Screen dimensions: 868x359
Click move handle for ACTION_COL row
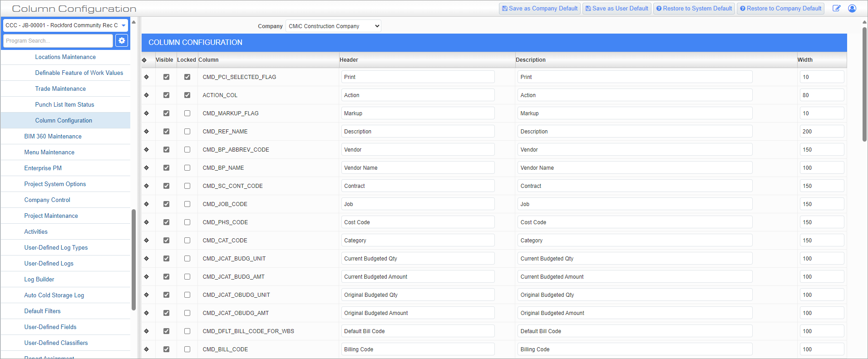click(146, 95)
